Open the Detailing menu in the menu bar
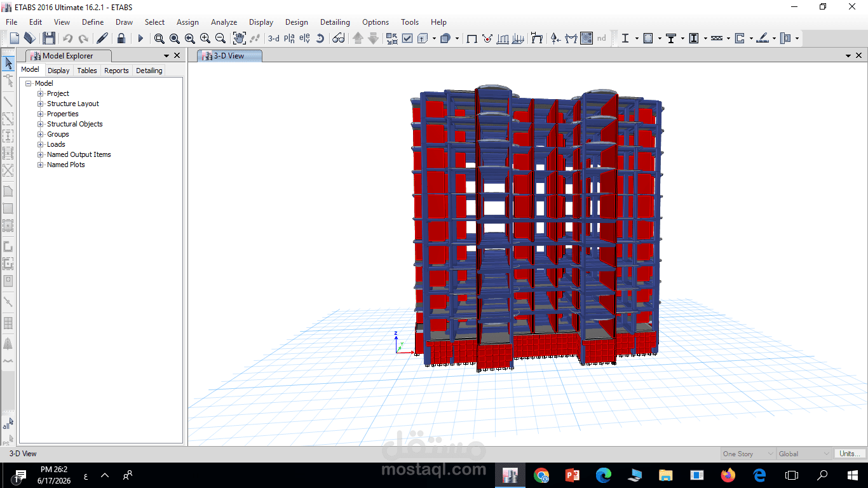 click(335, 22)
